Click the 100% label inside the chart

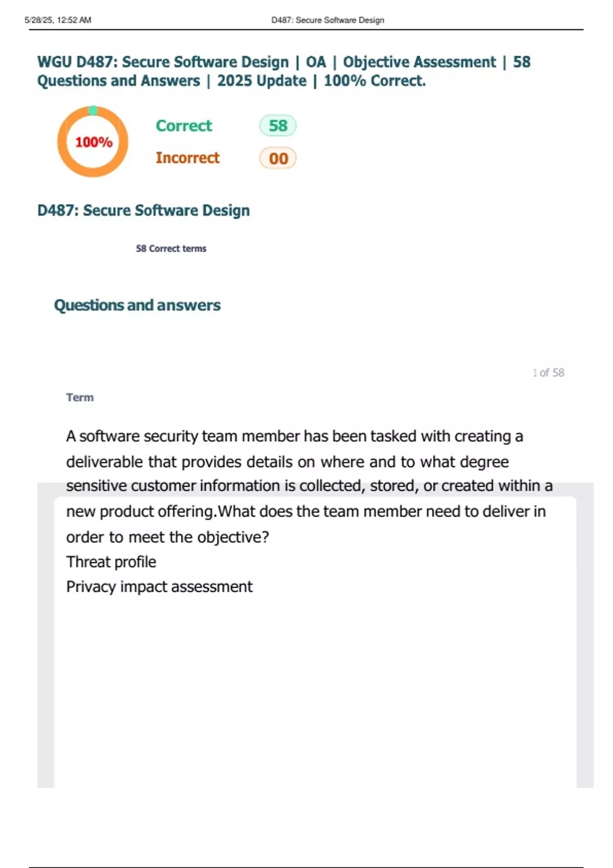pyautogui.click(x=93, y=142)
